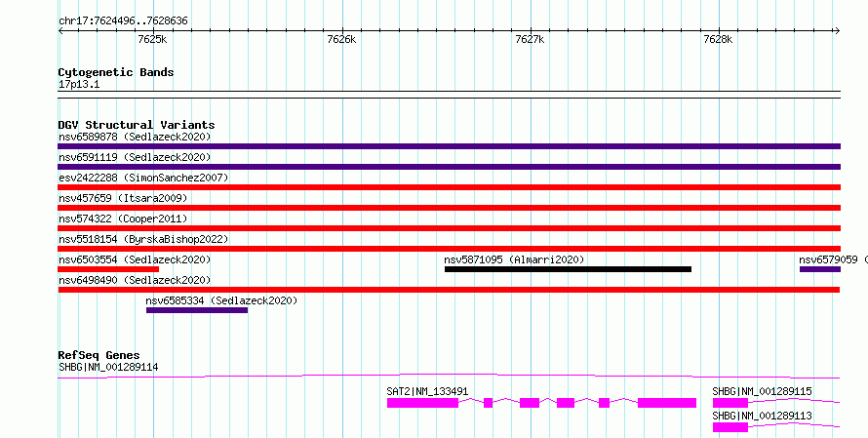
Task: Open the SHBG|NM_001289114 gene label
Action: [108, 367]
